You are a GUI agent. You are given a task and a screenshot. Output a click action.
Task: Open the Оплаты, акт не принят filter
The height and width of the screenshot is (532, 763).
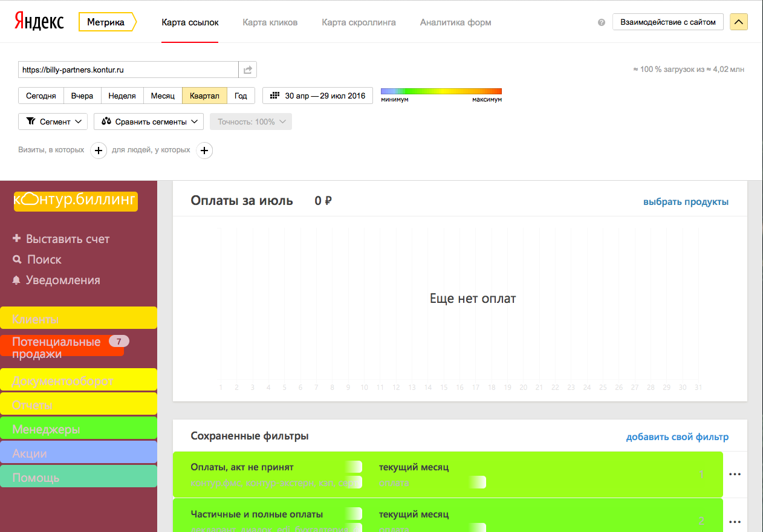click(x=447, y=475)
